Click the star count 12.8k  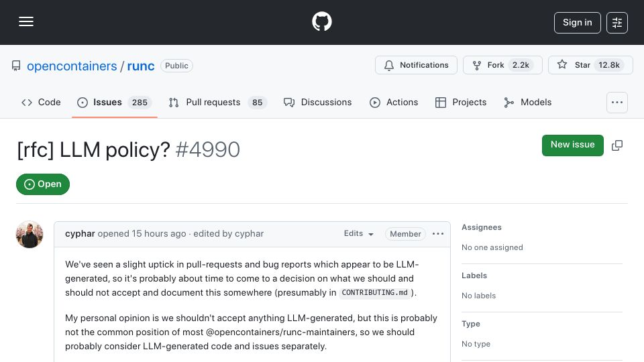coord(608,65)
